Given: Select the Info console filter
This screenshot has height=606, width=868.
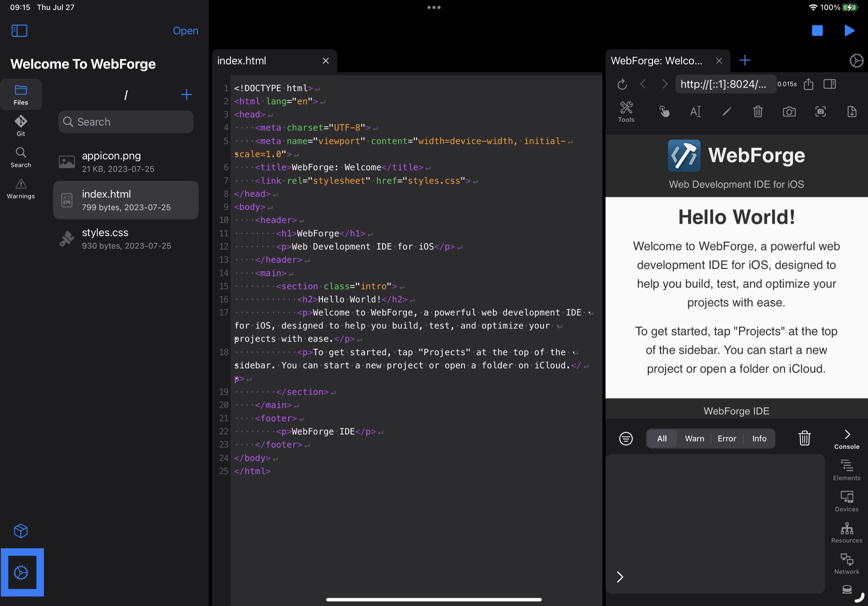Looking at the screenshot, I should point(759,438).
